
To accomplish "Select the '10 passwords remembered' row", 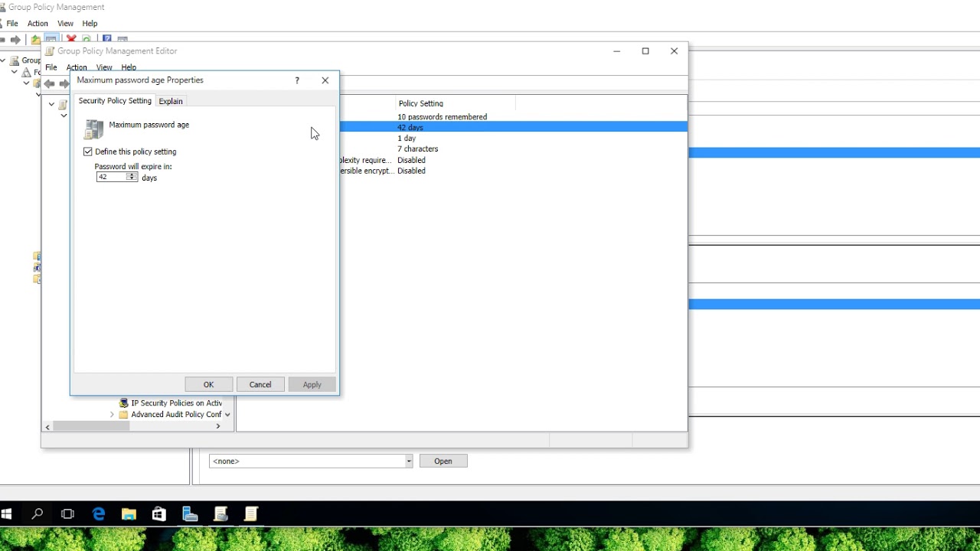I will point(442,117).
